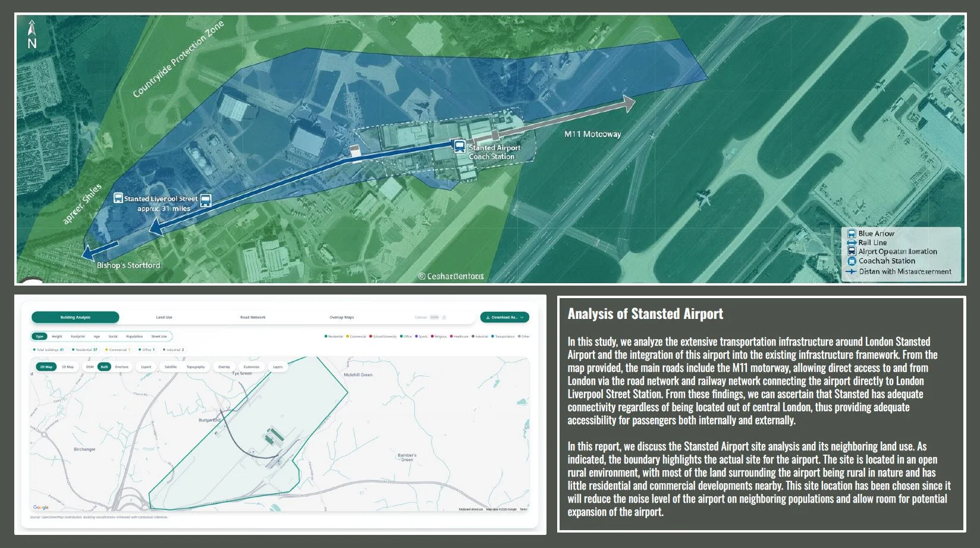Select the Footprint filter pill

(78, 336)
